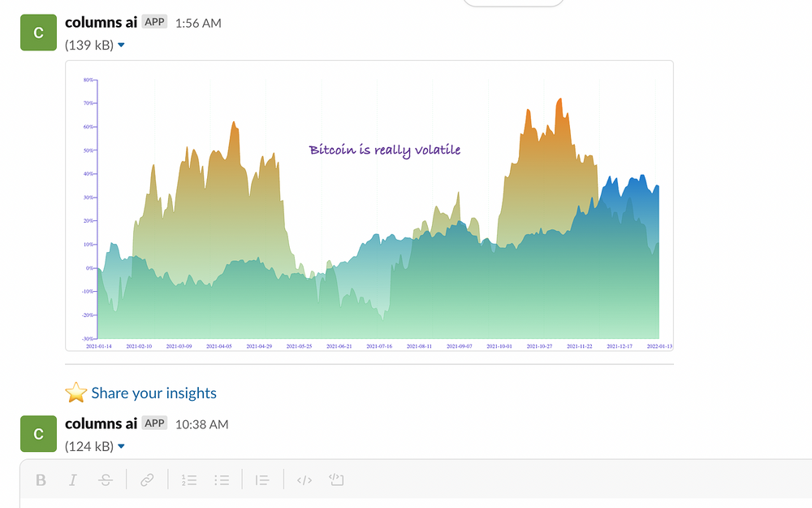Apply inline code formatting

point(304,480)
